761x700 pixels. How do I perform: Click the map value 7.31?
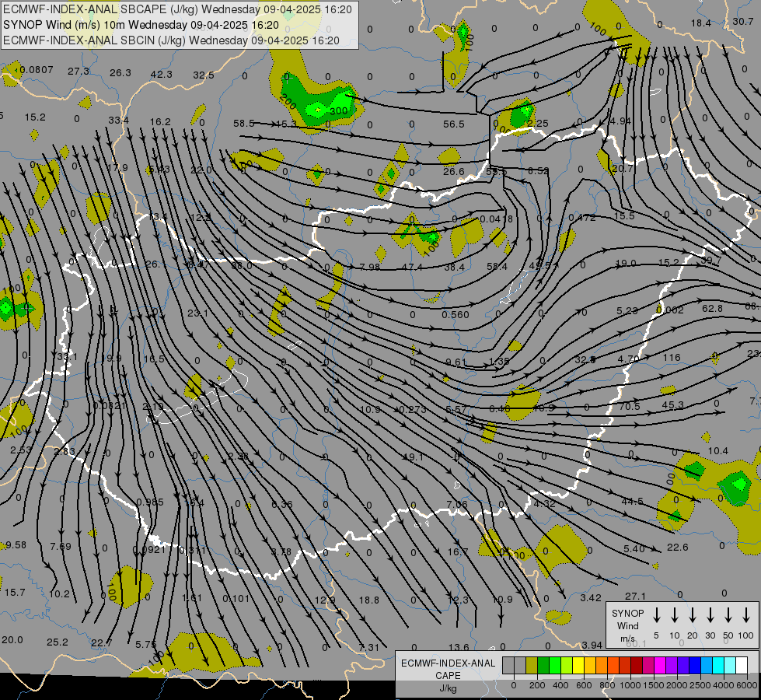point(369,648)
